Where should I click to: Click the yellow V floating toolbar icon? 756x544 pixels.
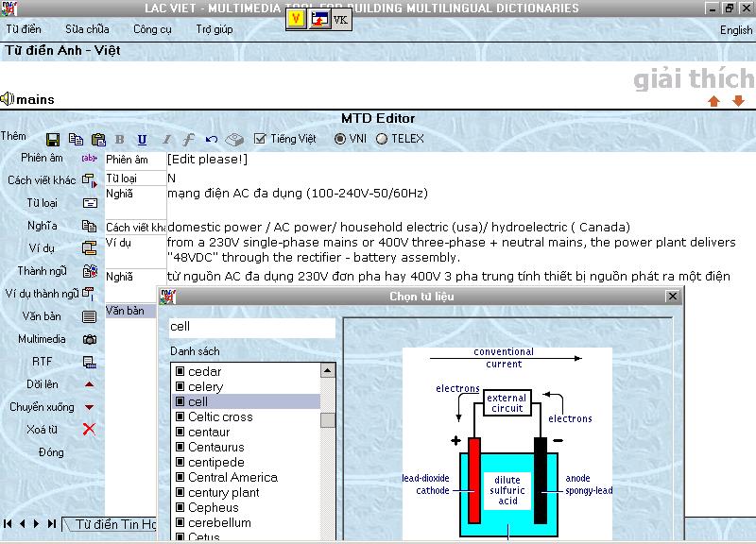(x=297, y=20)
